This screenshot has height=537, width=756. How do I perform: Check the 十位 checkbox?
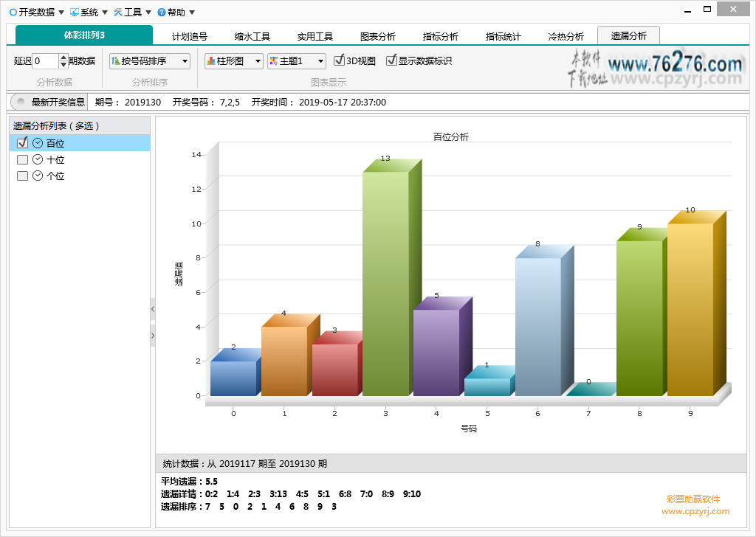point(22,159)
